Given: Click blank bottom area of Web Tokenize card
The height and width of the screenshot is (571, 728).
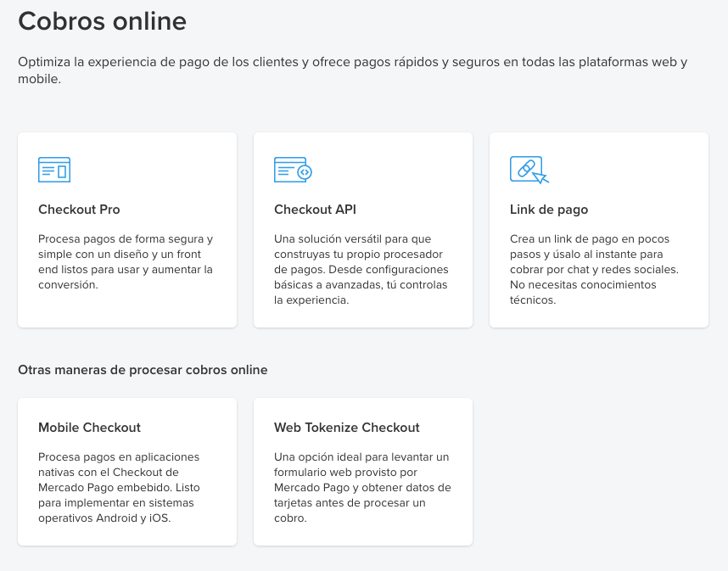Looking at the screenshot, I should coord(363,535).
